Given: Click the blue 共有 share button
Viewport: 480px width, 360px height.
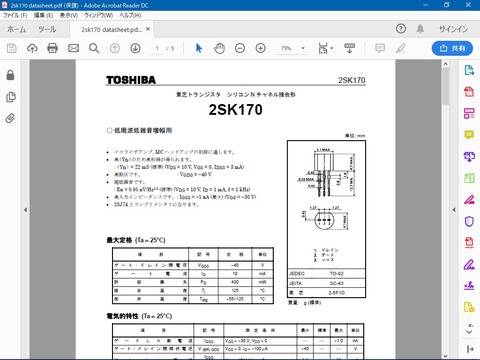Looking at the screenshot, I should tap(452, 48).
